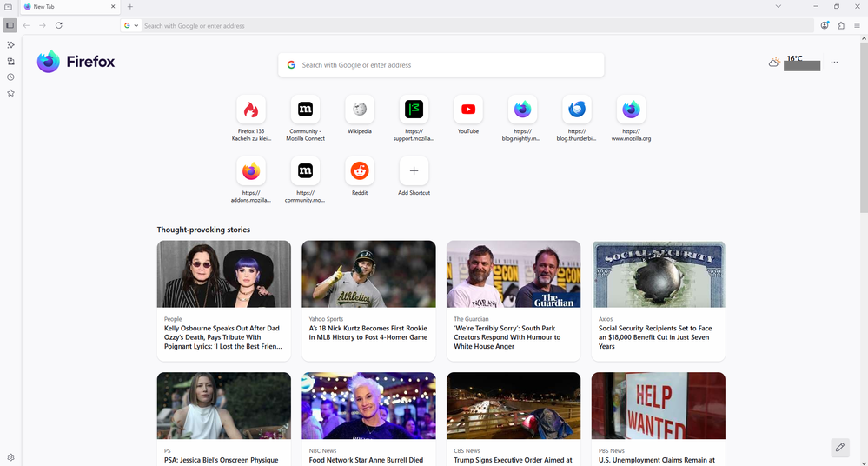868x466 pixels.
Task: Open the weather widget three-dot menu
Action: (x=834, y=63)
